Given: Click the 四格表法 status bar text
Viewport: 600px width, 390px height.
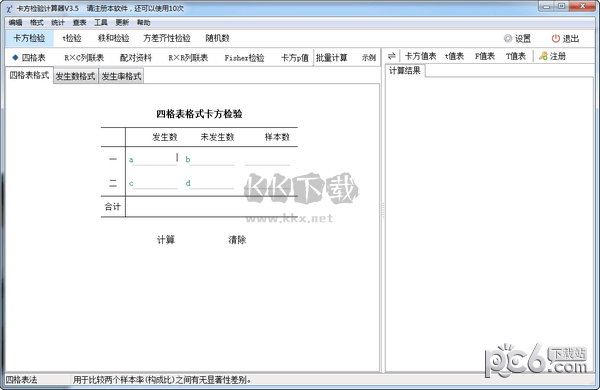Looking at the screenshot, I should (x=21, y=380).
